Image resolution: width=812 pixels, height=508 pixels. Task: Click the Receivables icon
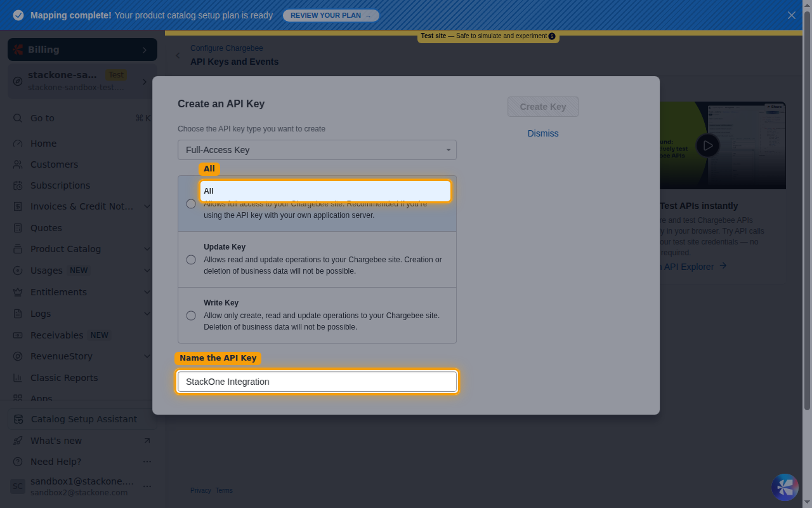click(x=18, y=335)
